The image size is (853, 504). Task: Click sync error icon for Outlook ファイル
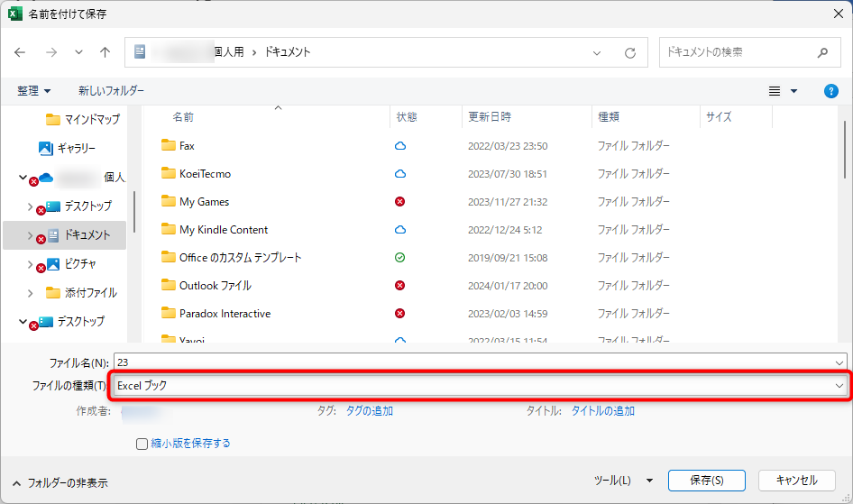399,286
